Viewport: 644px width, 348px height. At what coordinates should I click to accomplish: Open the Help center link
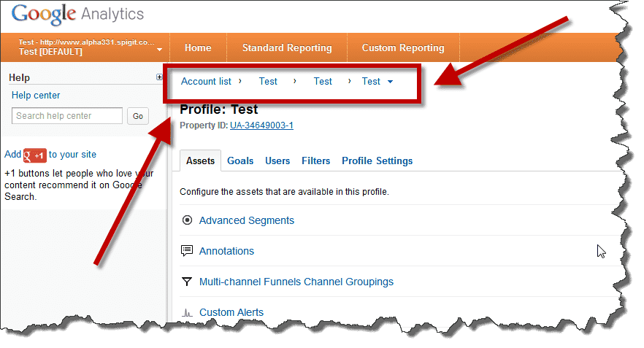36,95
